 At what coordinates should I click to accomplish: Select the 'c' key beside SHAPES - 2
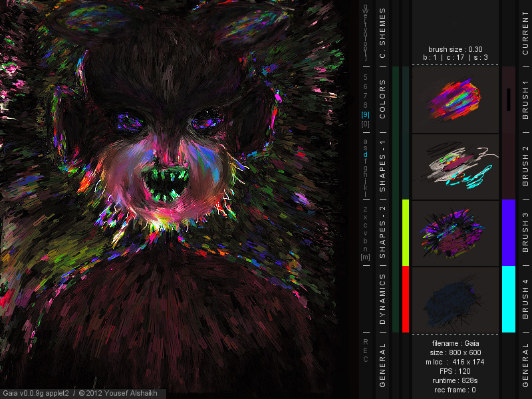[x=365, y=225]
